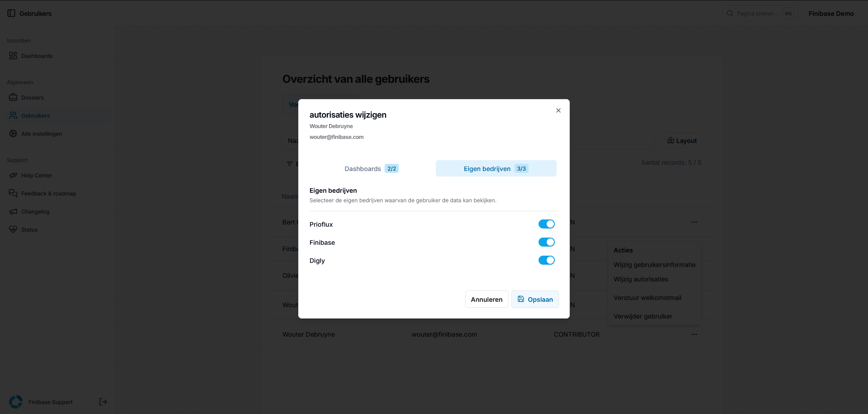Open Feedback & roadmap link
Image resolution: width=868 pixels, height=414 pixels.
[48, 193]
